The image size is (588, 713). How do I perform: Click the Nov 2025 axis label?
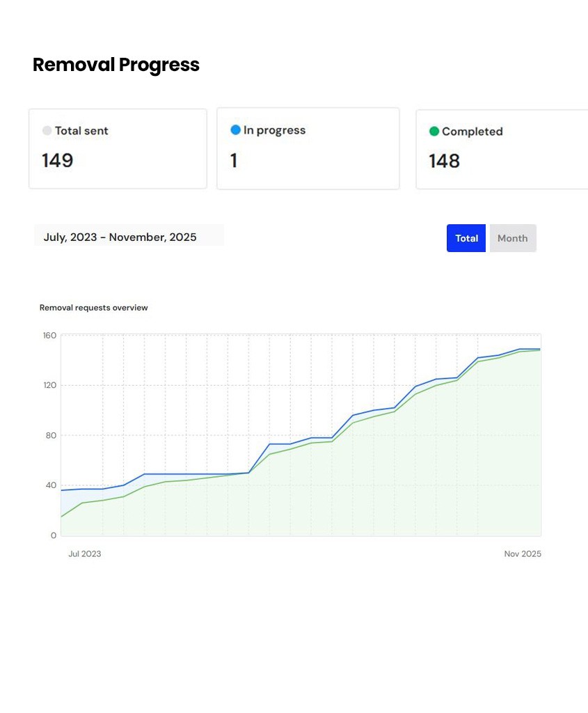523,554
